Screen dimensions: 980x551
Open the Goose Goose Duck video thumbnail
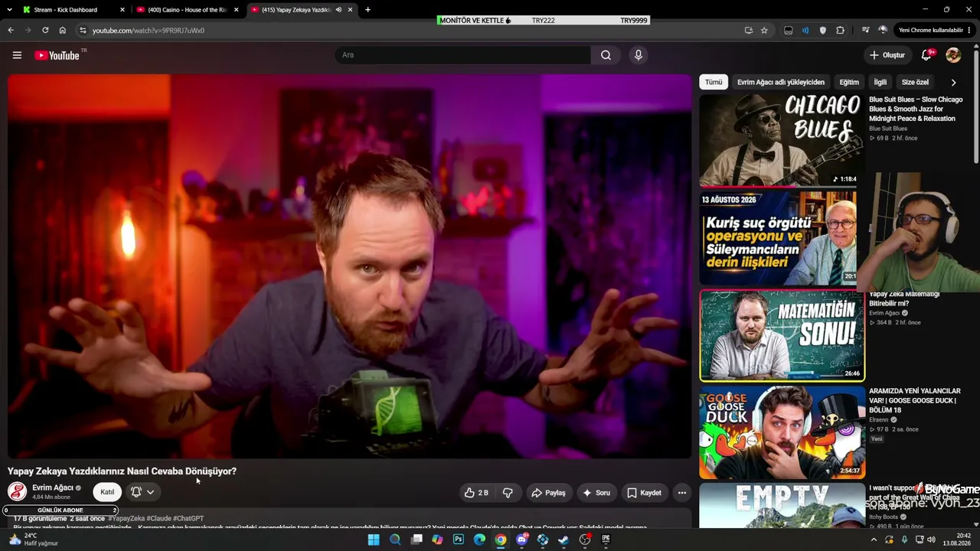(782, 432)
